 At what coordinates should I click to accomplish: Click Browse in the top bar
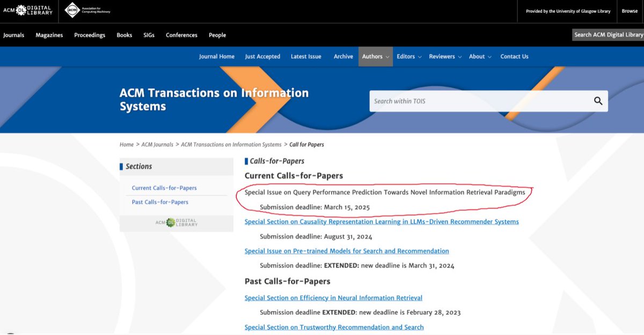630,11
